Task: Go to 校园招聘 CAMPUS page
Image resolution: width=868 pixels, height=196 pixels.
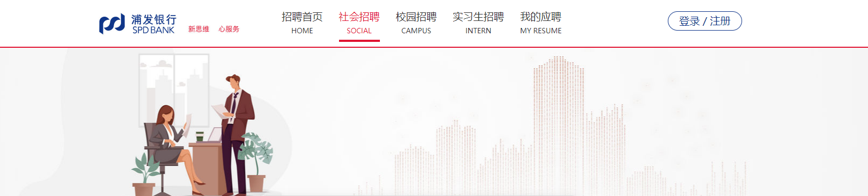Action: [416, 23]
